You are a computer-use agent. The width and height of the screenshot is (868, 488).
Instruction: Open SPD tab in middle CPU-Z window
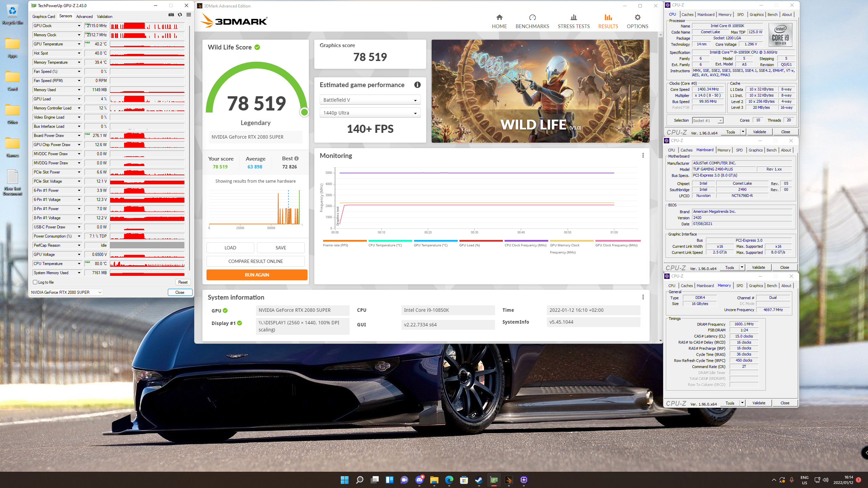pos(739,150)
